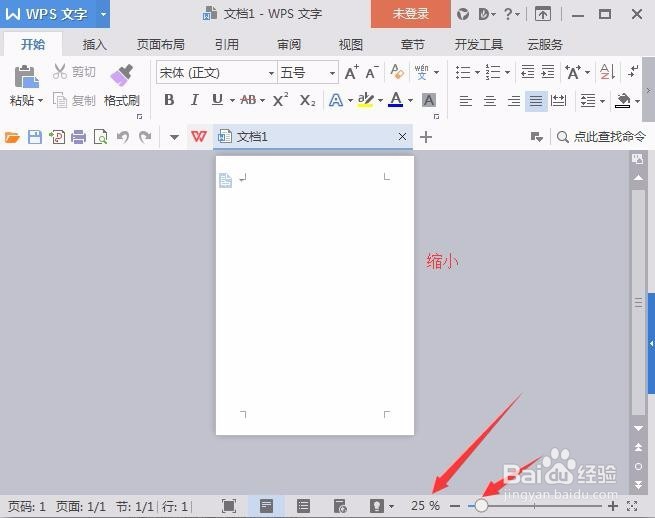Apply subscript X₂ formatting
Image resolution: width=655 pixels, height=518 pixels.
(x=307, y=100)
